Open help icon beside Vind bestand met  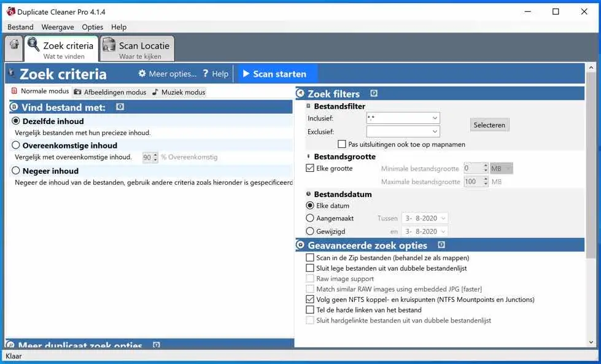click(x=120, y=107)
